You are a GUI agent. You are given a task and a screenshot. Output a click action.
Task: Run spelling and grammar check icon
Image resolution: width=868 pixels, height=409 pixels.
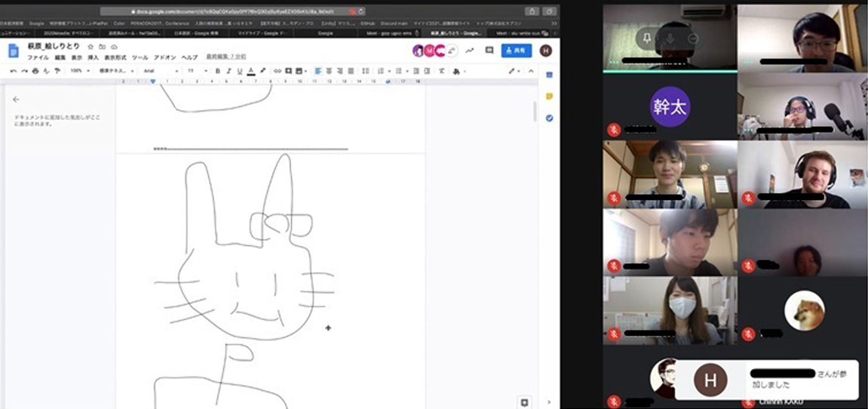(46, 71)
